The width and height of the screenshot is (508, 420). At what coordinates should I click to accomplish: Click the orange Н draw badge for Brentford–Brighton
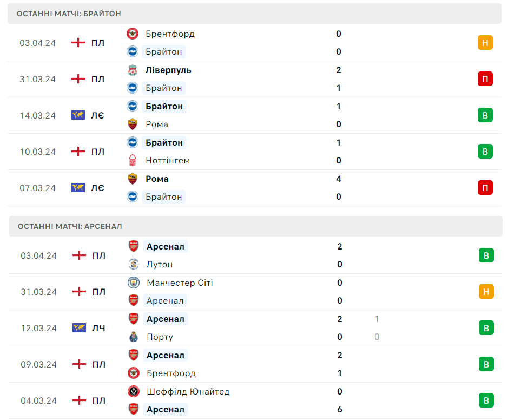[x=485, y=43]
